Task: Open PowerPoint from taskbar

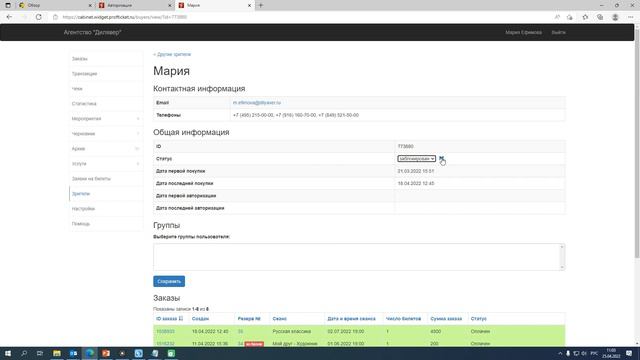Action: point(106,353)
